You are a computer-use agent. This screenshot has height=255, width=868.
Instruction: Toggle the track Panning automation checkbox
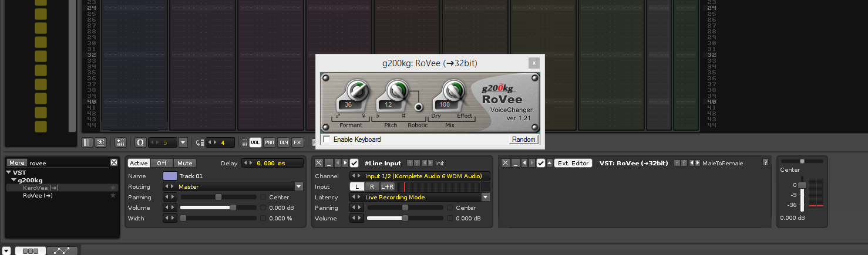click(x=263, y=197)
